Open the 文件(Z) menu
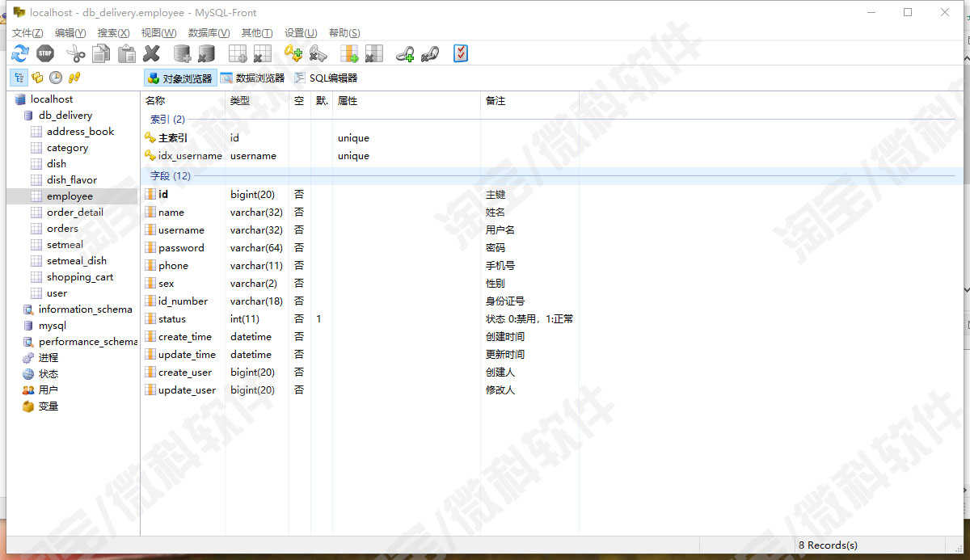The height and width of the screenshot is (560, 970). [27, 33]
